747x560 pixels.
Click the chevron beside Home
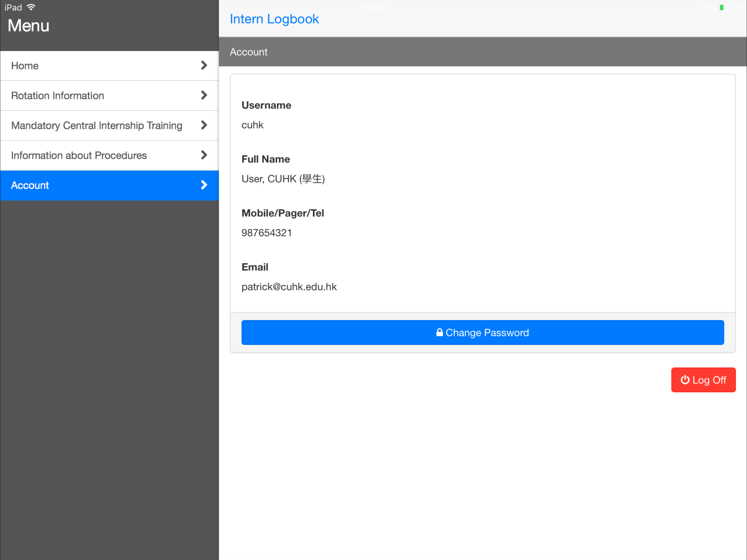click(x=204, y=66)
